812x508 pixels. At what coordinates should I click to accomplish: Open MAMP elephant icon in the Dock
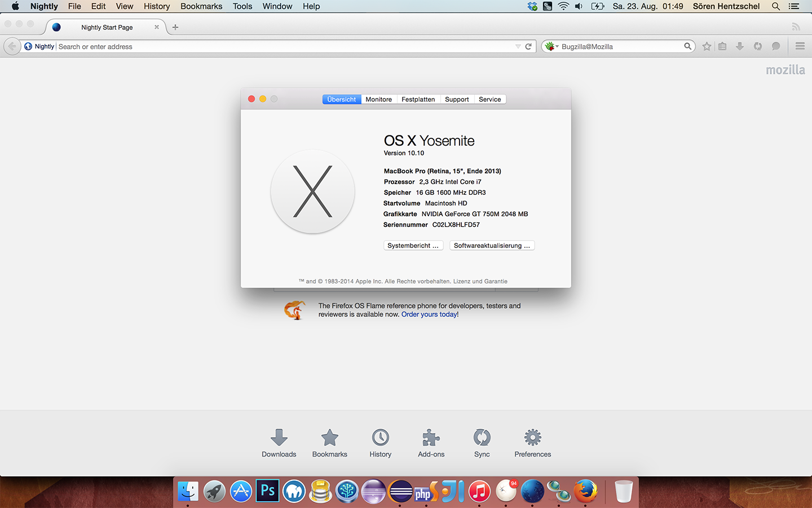click(294, 491)
